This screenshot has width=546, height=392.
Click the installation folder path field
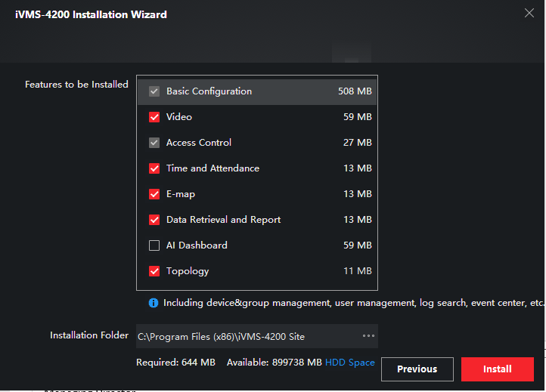pyautogui.click(x=242, y=336)
